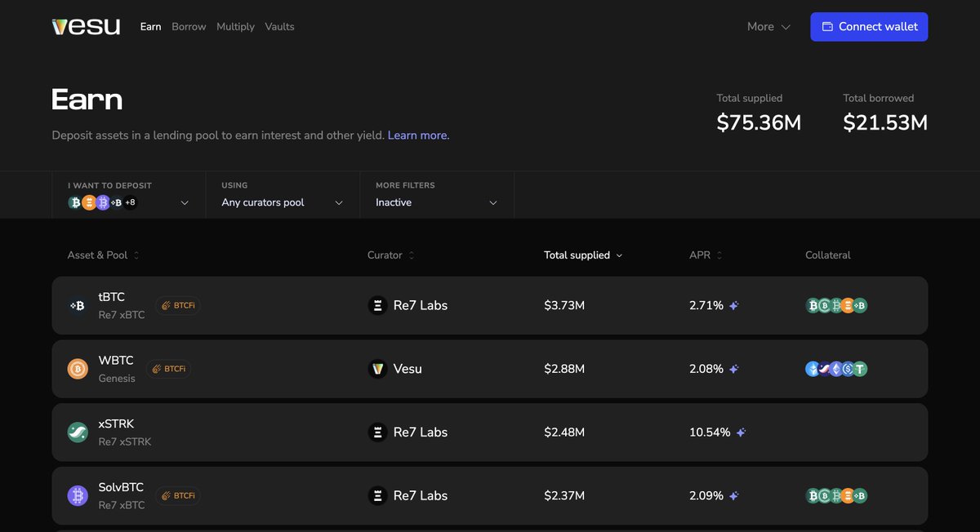
Task: Click the $2.37M total supplied value
Action: 564,495
